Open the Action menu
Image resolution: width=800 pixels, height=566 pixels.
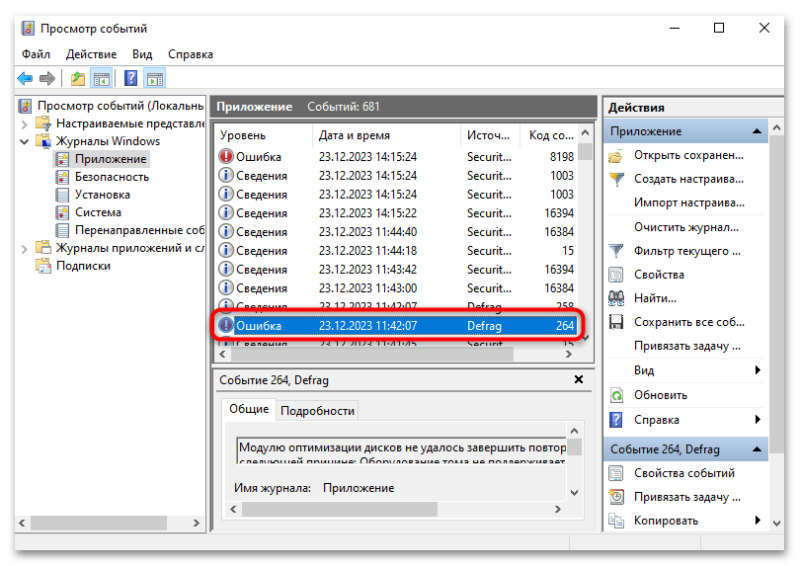point(91,54)
